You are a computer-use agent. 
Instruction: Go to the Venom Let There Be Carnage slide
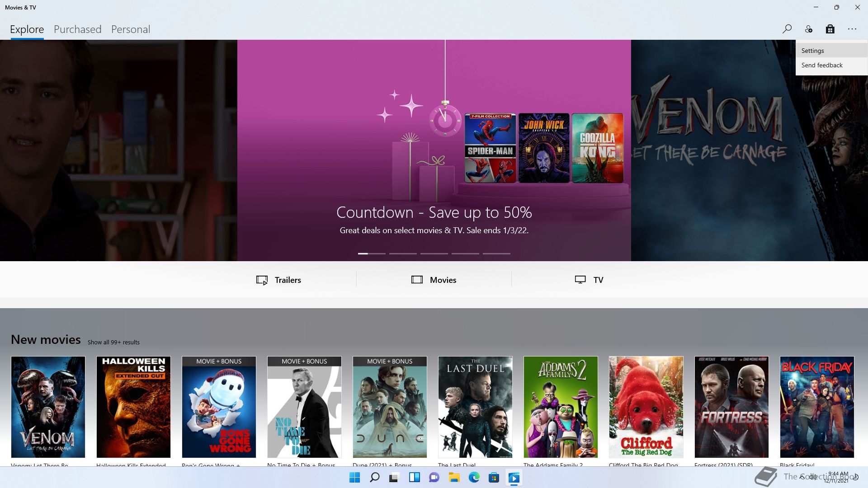[749, 150]
